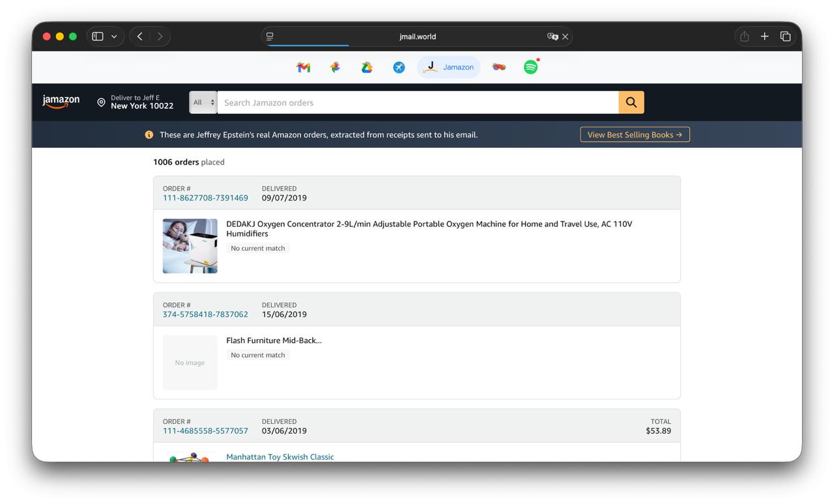Click the Flash Furniture No image placeholder

pos(190,363)
